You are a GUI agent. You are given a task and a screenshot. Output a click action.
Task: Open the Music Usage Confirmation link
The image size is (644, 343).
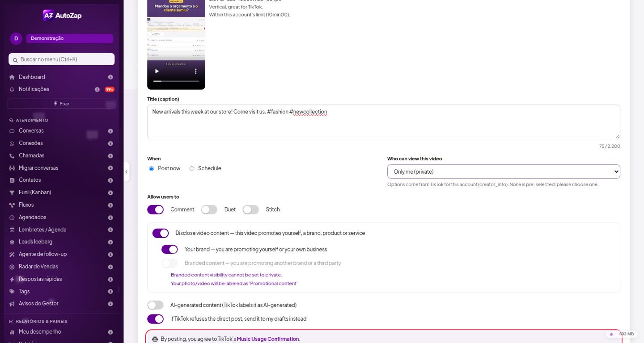(268, 339)
